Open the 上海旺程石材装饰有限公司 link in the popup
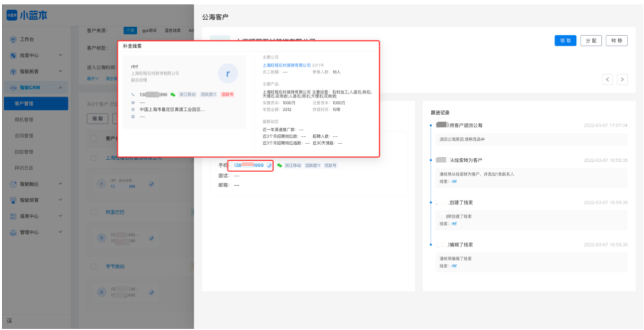The image size is (644, 330). tap(286, 65)
